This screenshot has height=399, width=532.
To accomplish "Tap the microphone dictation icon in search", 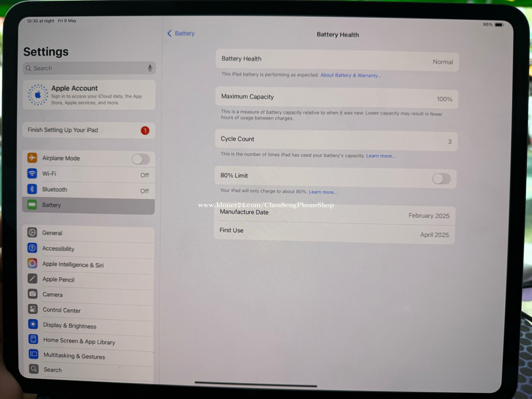I will pos(150,68).
